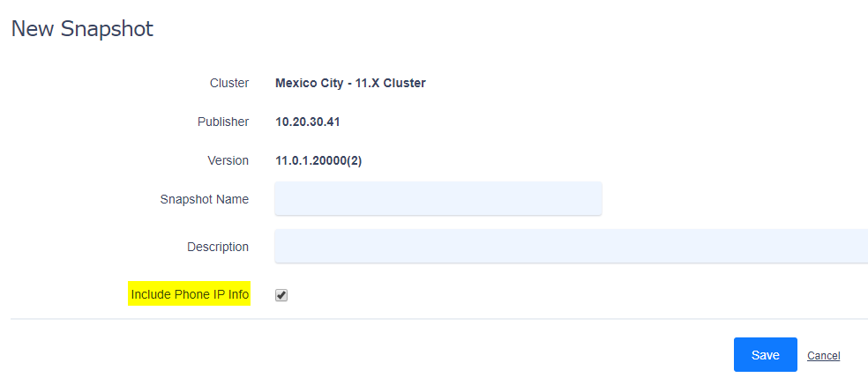Uncheck the Include Phone IP Info checkbox
Image resolution: width=868 pixels, height=385 pixels.
(x=281, y=295)
